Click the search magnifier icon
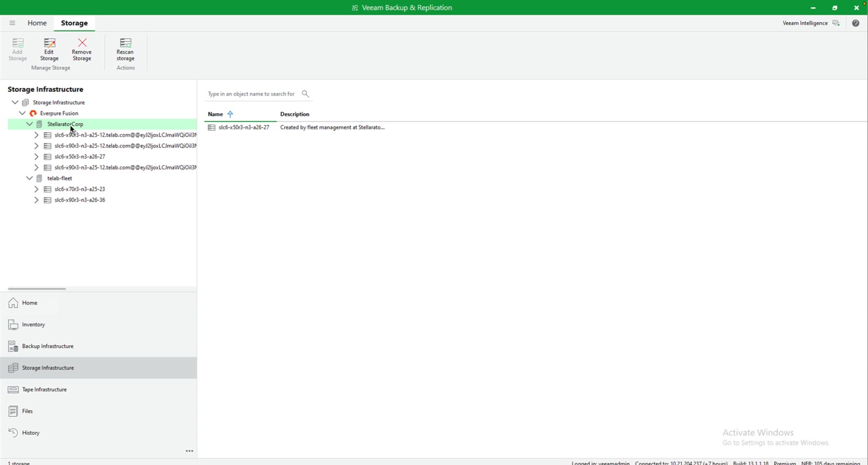Viewport: 868px width, 465px height. pos(305,94)
